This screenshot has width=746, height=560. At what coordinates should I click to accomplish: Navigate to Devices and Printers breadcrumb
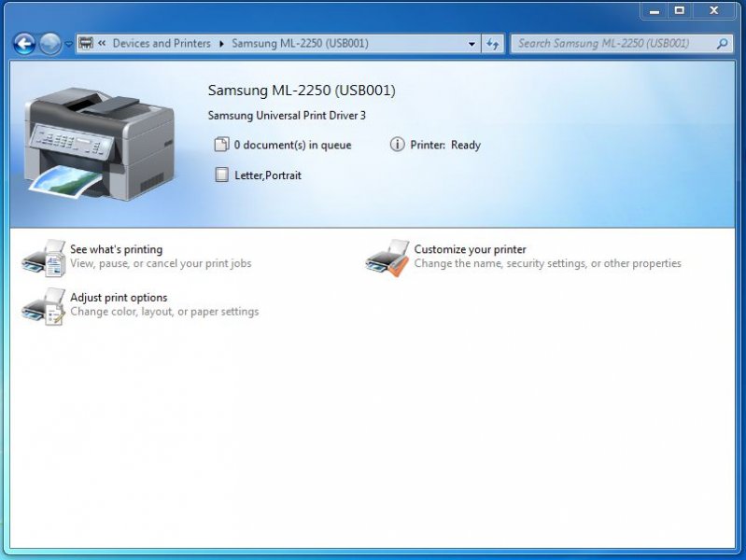click(x=162, y=43)
